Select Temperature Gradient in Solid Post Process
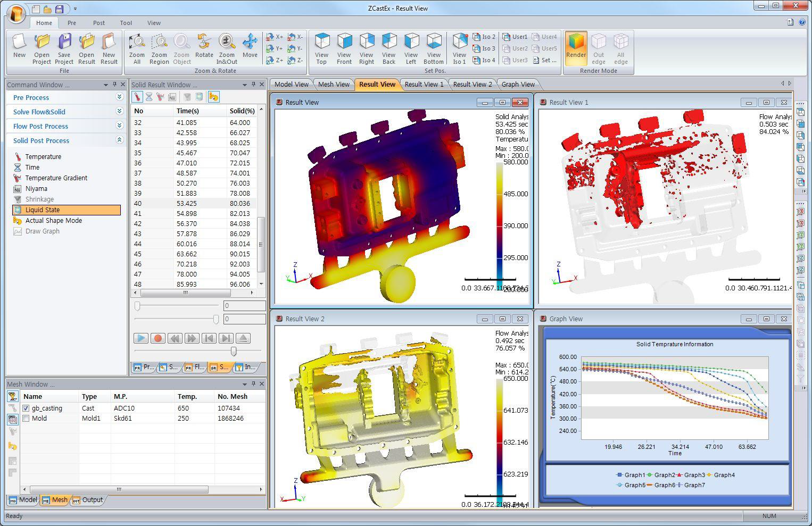812x526 pixels. pos(56,178)
